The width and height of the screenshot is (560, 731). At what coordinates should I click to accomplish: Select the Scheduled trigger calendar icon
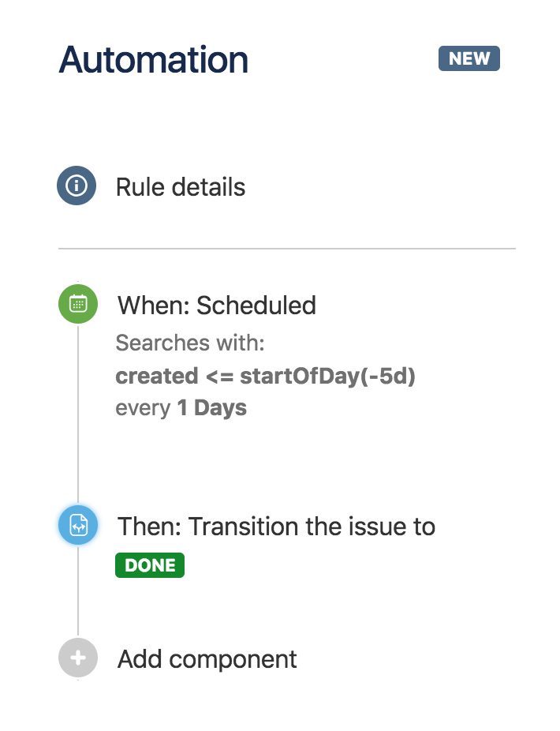point(77,305)
